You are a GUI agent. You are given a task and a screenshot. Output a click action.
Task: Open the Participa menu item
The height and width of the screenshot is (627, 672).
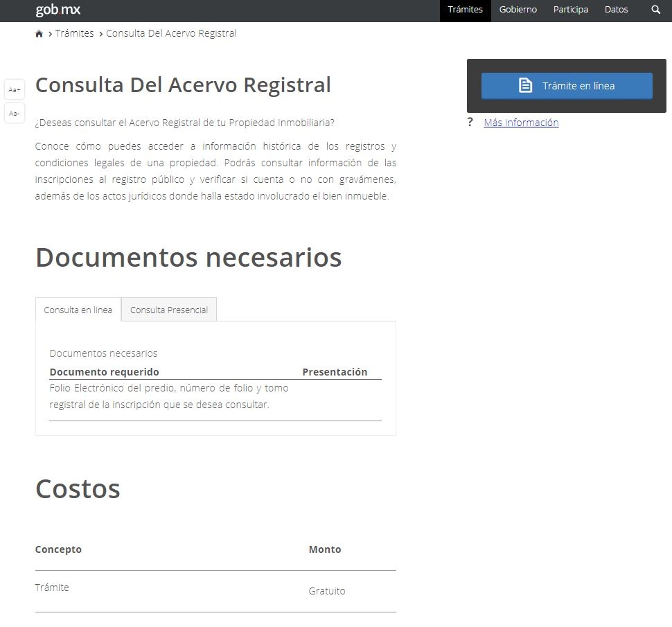(570, 10)
